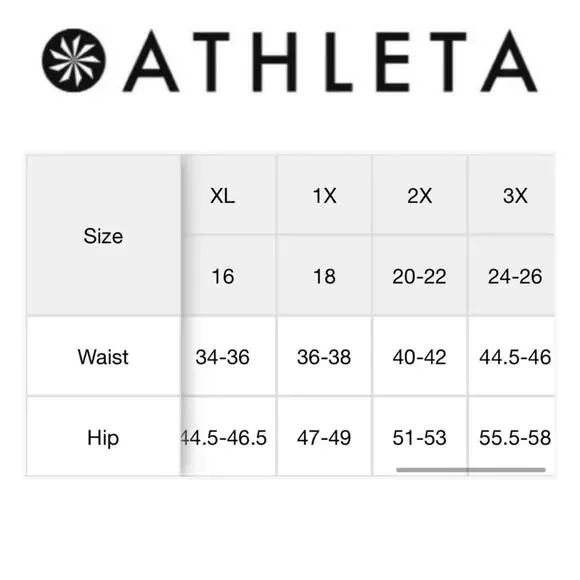Click the horizontal scrollbar under the table
Screen dimensions: 580x580
click(471, 470)
